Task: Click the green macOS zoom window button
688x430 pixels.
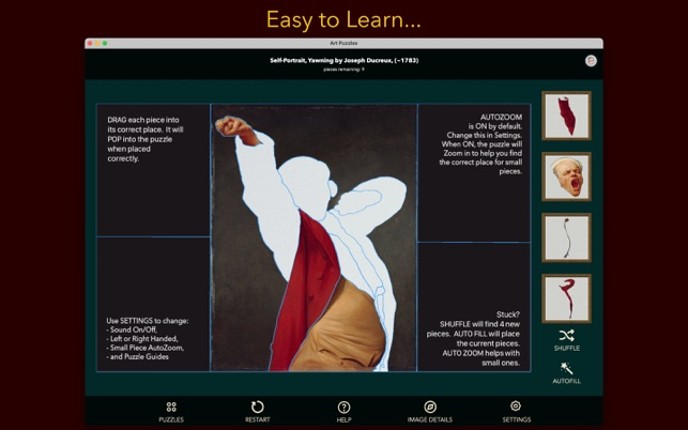Action: [105, 43]
